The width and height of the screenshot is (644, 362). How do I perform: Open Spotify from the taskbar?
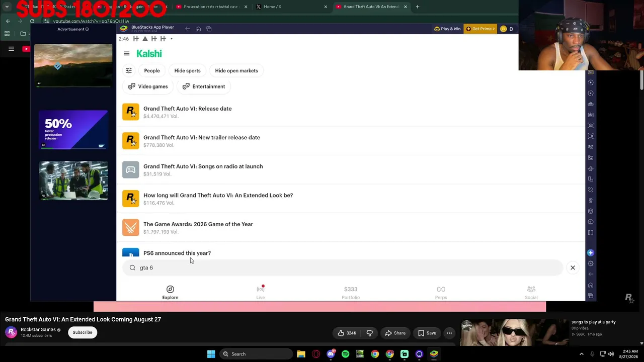point(345,354)
